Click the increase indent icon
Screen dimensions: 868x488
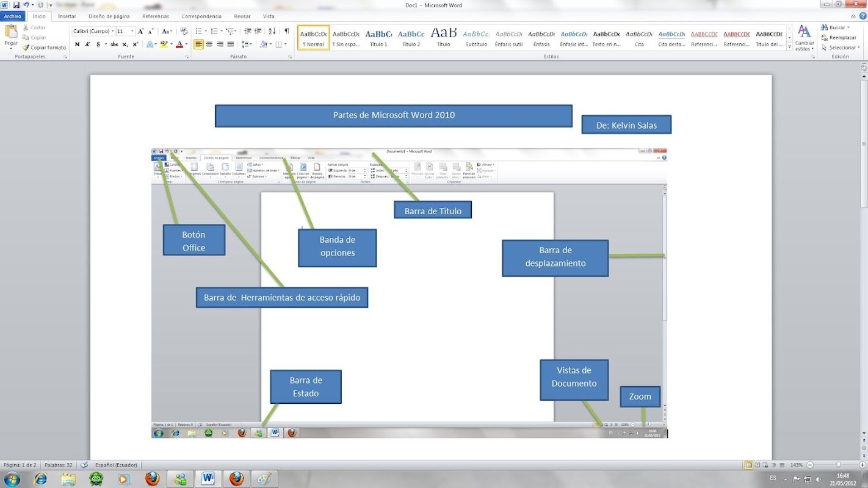(x=258, y=31)
